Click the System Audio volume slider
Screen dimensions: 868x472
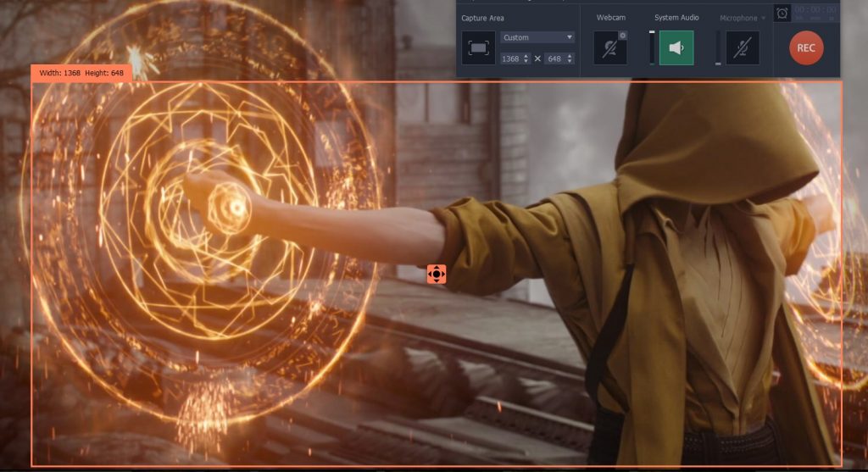652,48
